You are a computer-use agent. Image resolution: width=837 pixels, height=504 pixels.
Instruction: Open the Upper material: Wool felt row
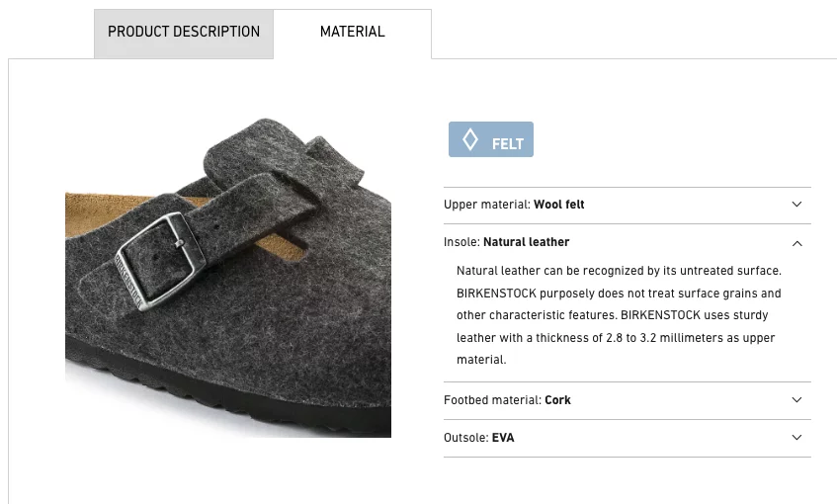click(628, 205)
